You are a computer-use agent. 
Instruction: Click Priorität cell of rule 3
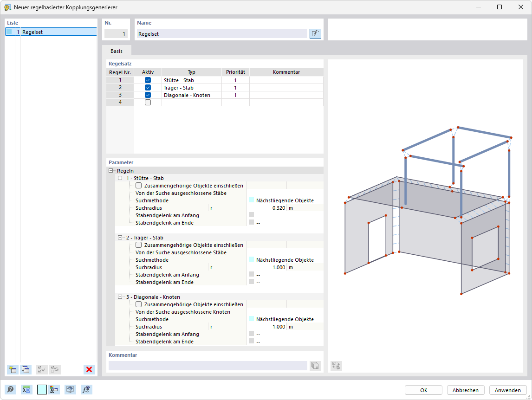(235, 95)
